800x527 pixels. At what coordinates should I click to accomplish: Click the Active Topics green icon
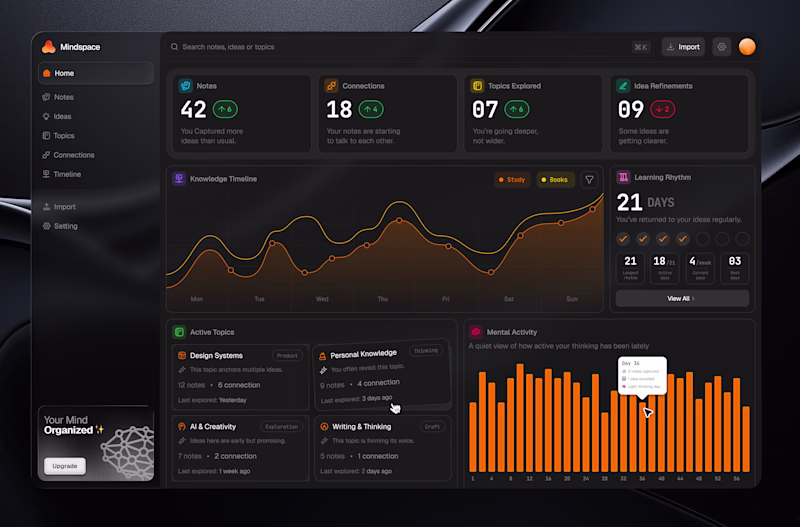(x=179, y=332)
